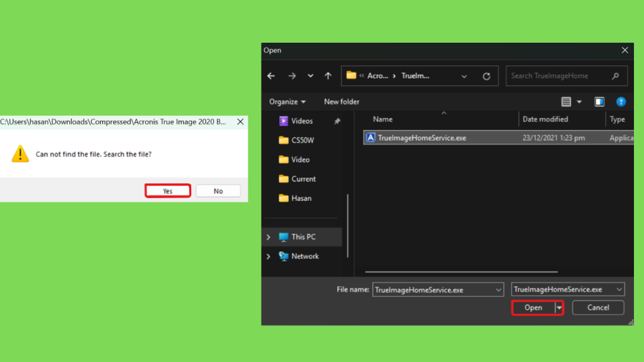
Task: Click No in the file search warning dialog
Action: (x=218, y=191)
